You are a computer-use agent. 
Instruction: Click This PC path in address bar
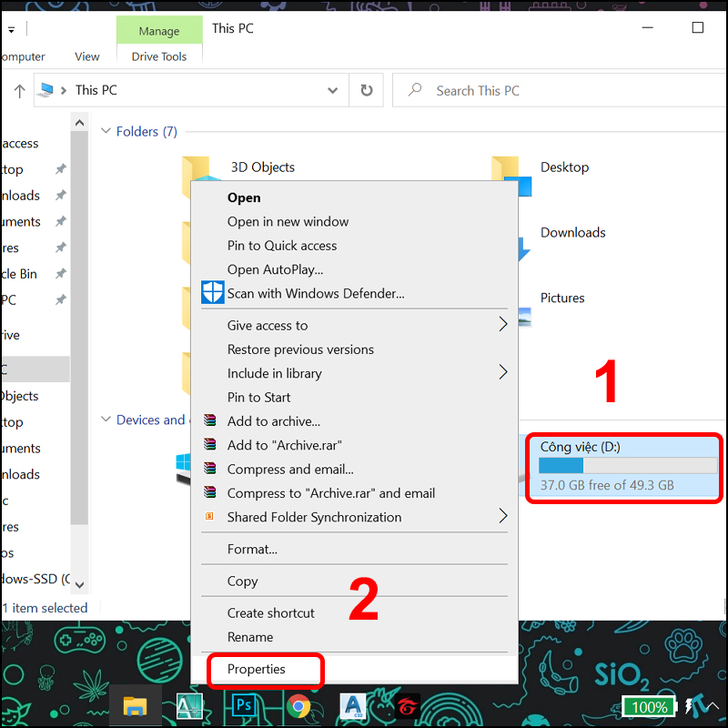(96, 89)
